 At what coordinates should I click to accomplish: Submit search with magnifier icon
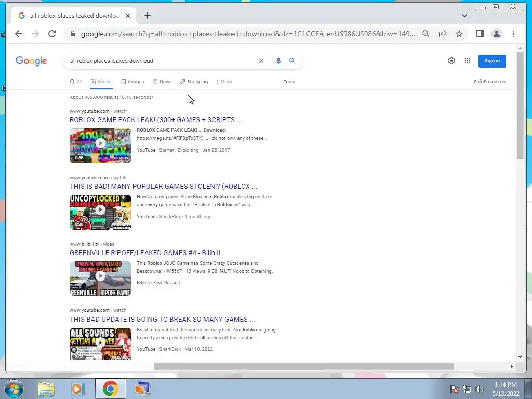[292, 61]
